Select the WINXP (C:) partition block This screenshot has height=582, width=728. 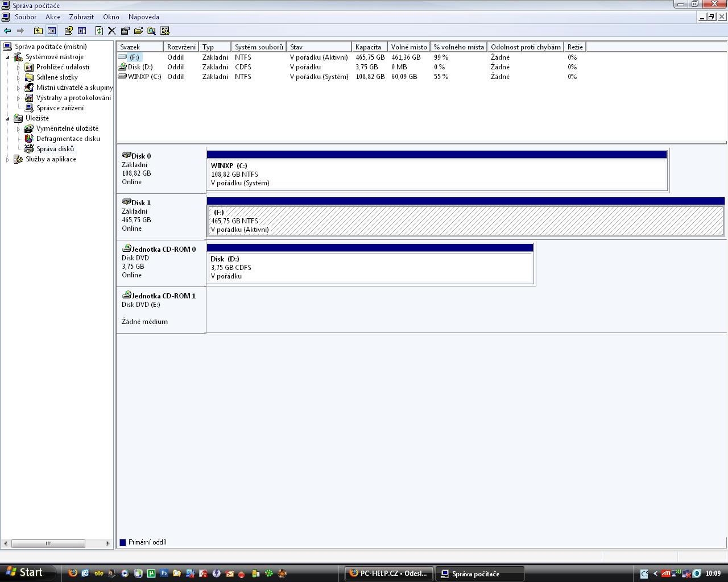point(437,174)
